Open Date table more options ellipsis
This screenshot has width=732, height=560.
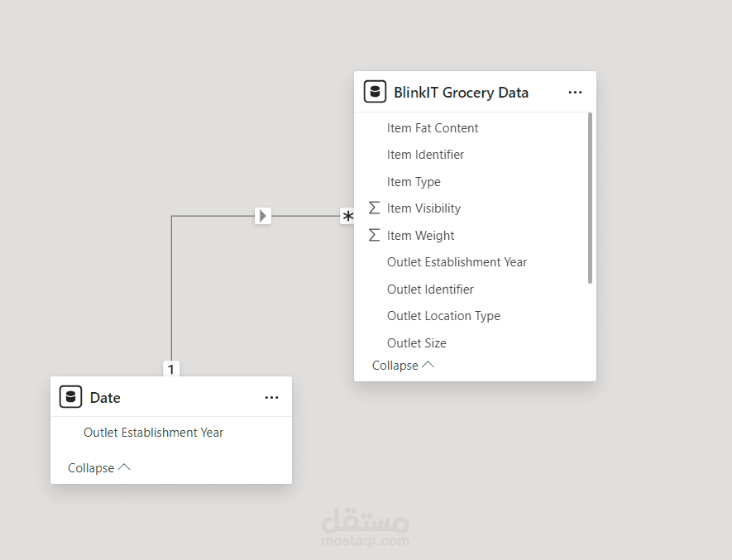click(271, 398)
